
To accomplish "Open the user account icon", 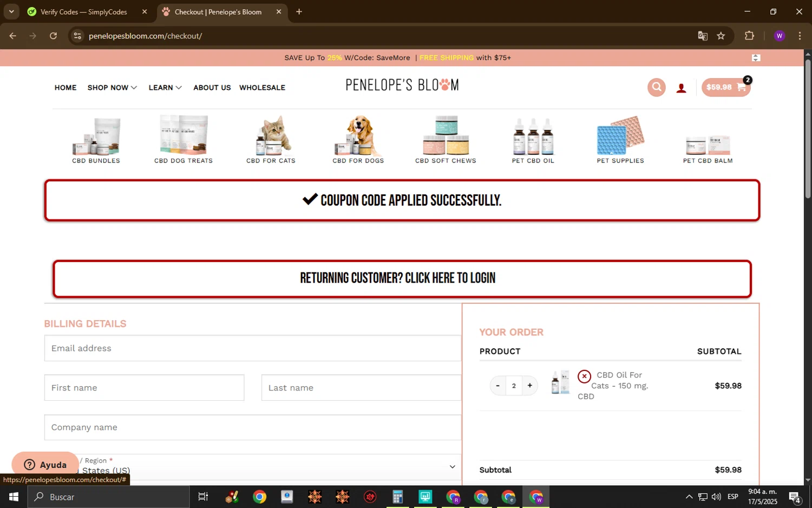I will [681, 88].
